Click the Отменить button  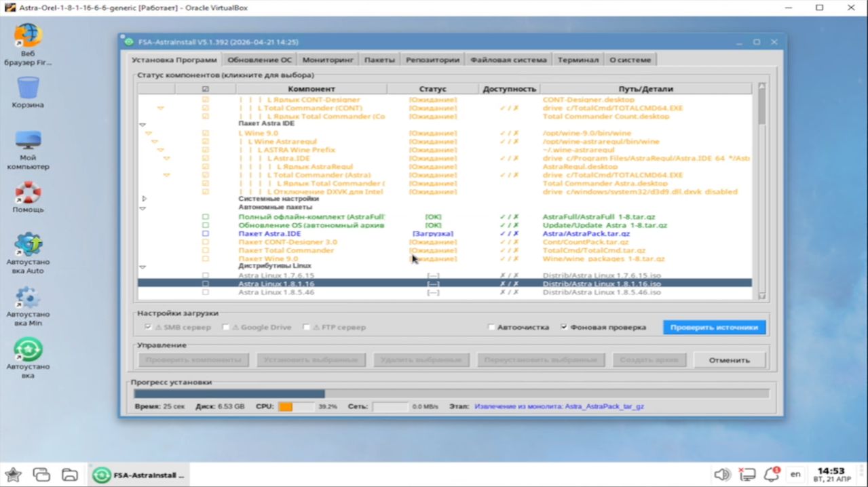coord(729,360)
